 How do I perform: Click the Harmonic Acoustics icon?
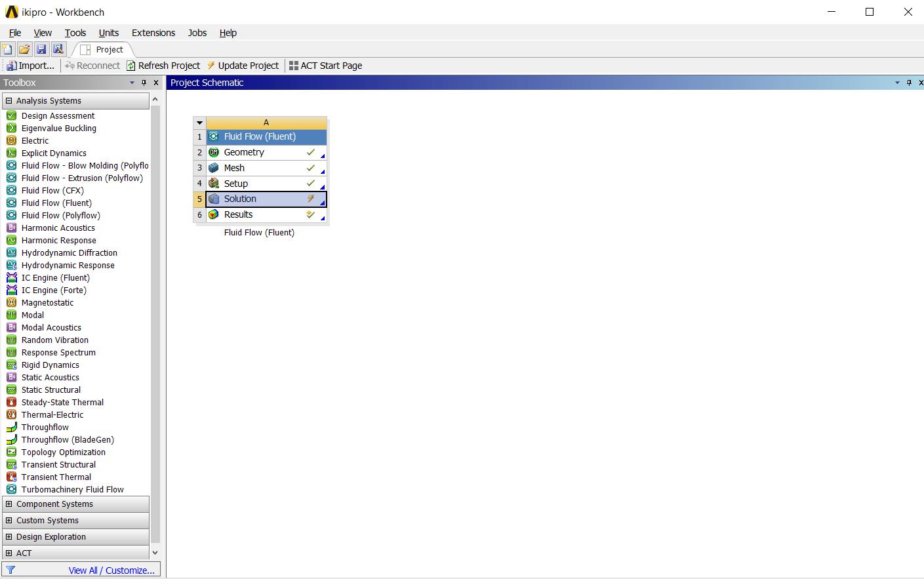point(11,228)
